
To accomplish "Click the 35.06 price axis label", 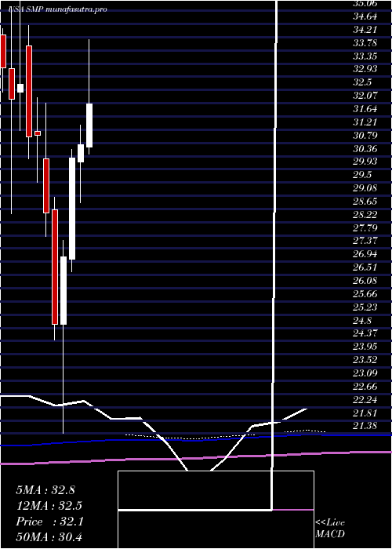I will [365, 3].
